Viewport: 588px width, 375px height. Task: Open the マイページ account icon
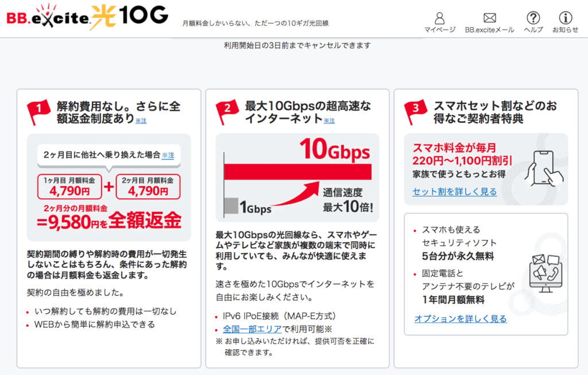[x=439, y=18]
